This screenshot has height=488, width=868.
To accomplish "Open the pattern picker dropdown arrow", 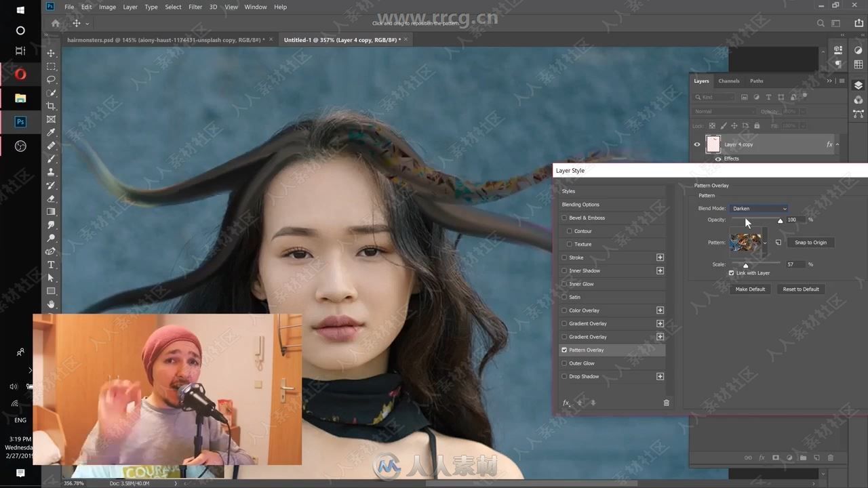I will coord(766,243).
